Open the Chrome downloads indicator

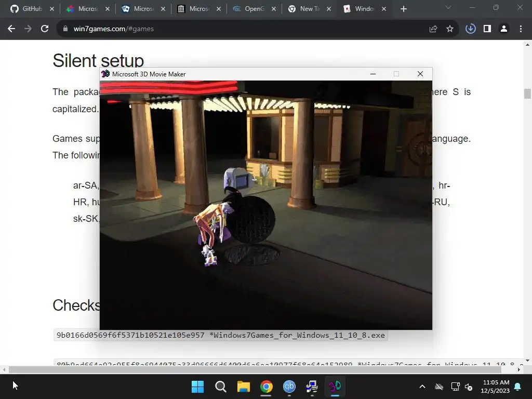click(x=471, y=29)
